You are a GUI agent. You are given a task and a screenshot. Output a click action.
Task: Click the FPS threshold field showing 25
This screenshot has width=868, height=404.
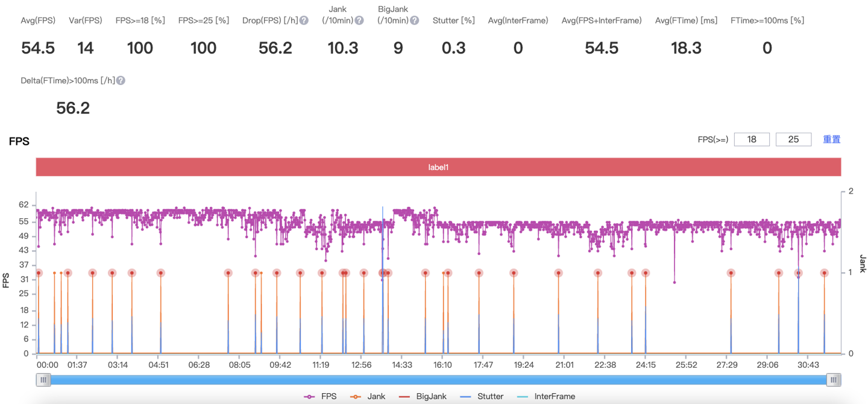click(x=793, y=139)
